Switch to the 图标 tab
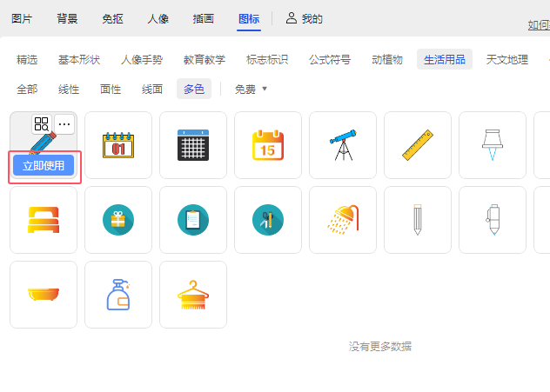This screenshot has width=550, height=392. [249, 18]
